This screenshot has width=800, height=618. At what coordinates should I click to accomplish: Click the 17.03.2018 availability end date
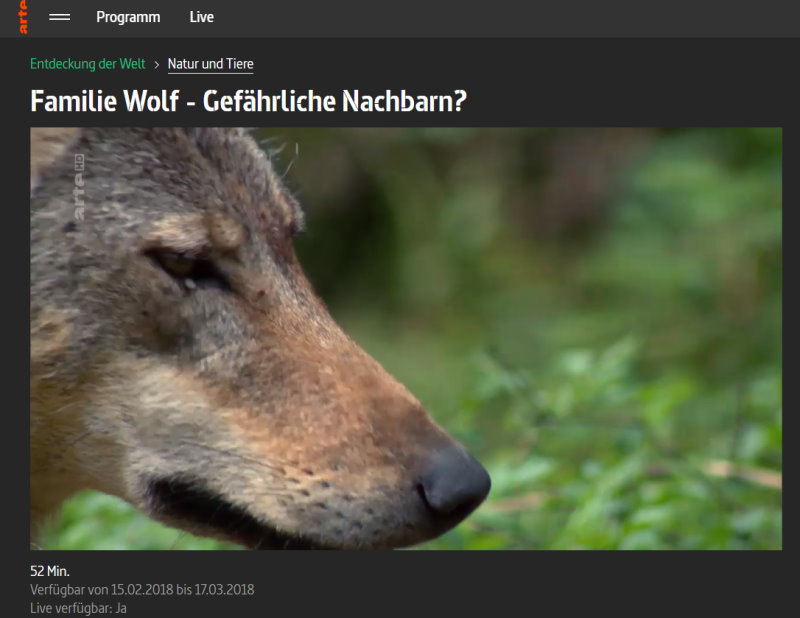[224, 589]
